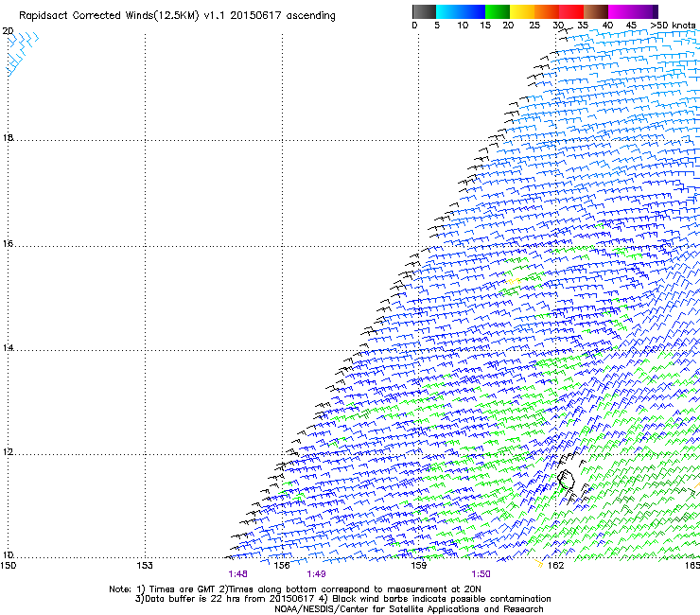The image size is (700, 615).
Task: Click the longitude axis label 156
Action: [x=282, y=566]
